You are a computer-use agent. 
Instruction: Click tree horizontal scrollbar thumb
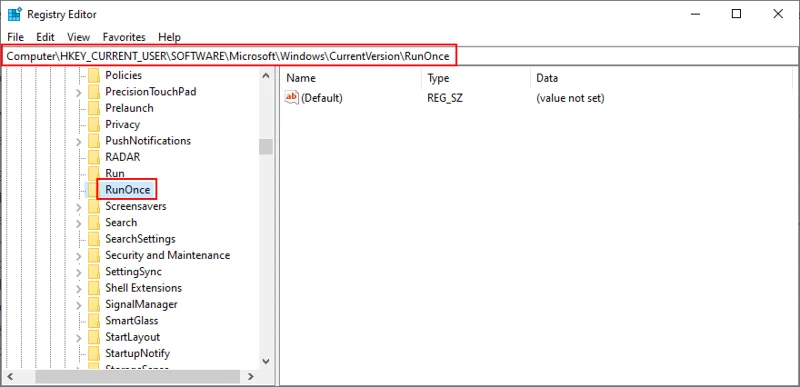[x=137, y=377]
